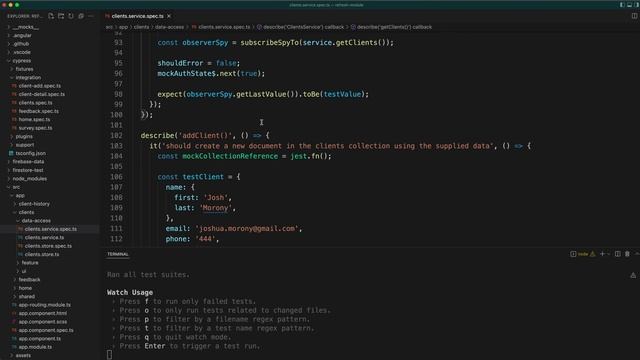Open app-routing.module.ts file
Viewport: 640px width, 360px height.
(x=44, y=305)
